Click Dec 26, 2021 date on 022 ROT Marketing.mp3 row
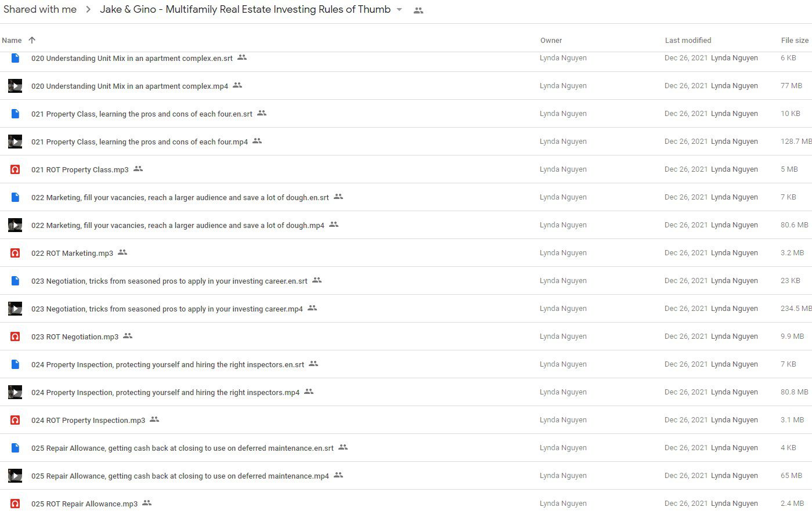 pos(686,253)
